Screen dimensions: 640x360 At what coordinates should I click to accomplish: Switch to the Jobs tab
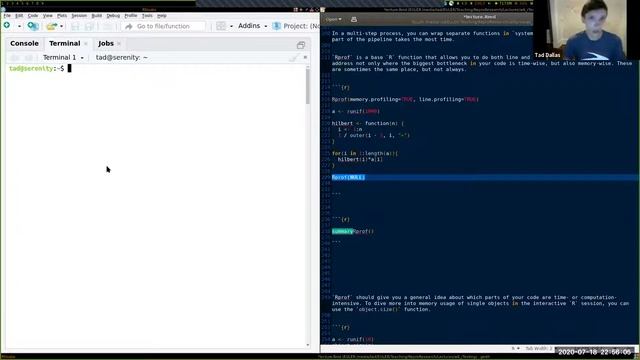coord(106,43)
